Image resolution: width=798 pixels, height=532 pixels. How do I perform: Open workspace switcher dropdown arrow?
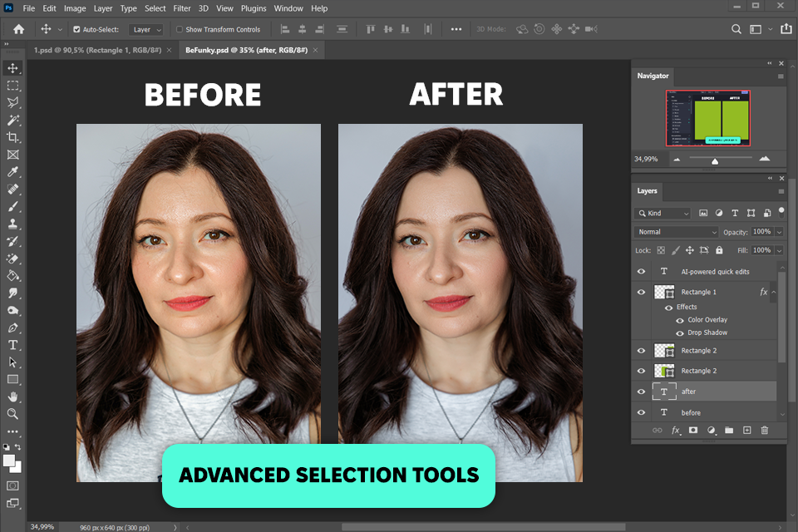pos(770,29)
